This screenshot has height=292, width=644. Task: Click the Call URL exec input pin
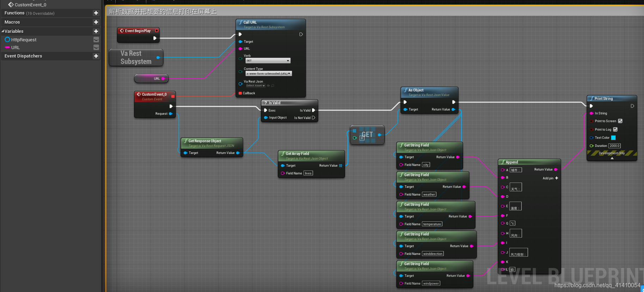point(240,34)
